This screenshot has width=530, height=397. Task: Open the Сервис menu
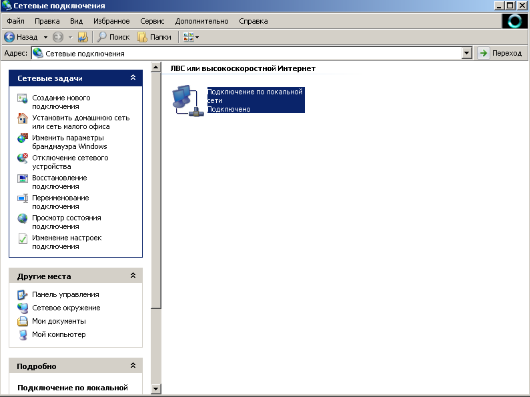tap(152, 21)
